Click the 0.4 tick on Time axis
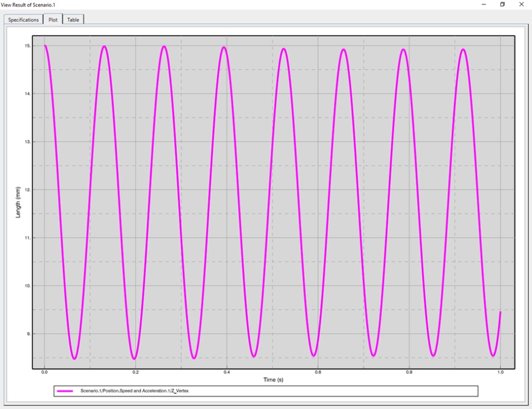Image resolution: width=532 pixels, height=409 pixels. click(x=227, y=372)
